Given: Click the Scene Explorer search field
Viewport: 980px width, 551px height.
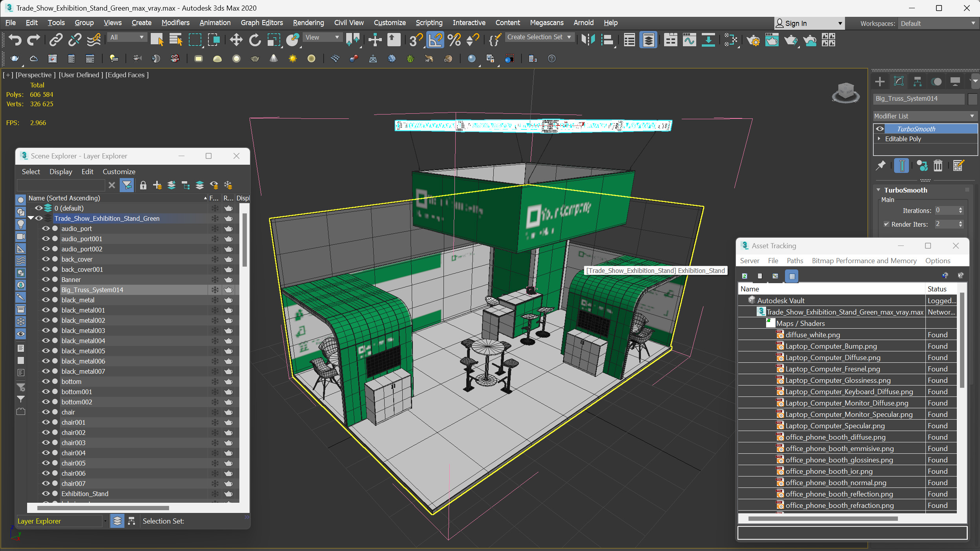Looking at the screenshot, I should tap(61, 185).
